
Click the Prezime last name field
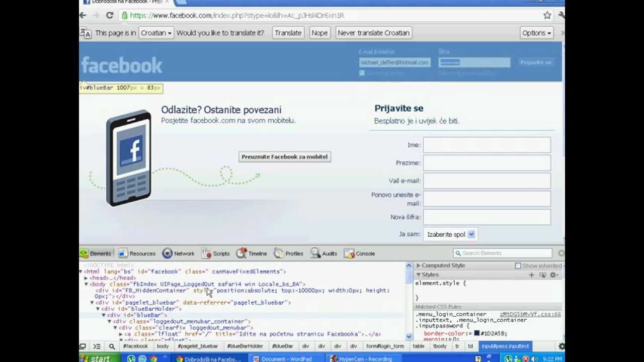click(487, 163)
